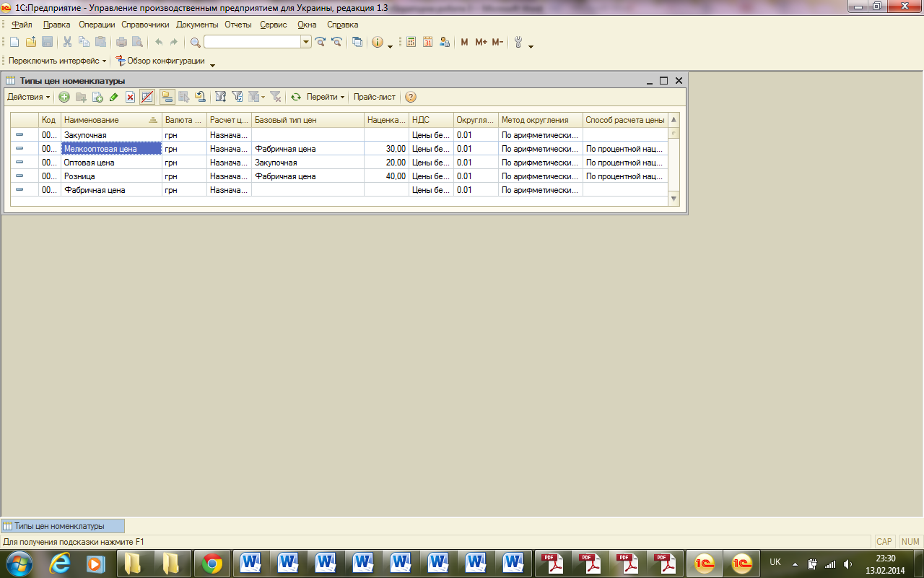Click the Find previous icon beside the search box
924x578 pixels.
[336, 43]
